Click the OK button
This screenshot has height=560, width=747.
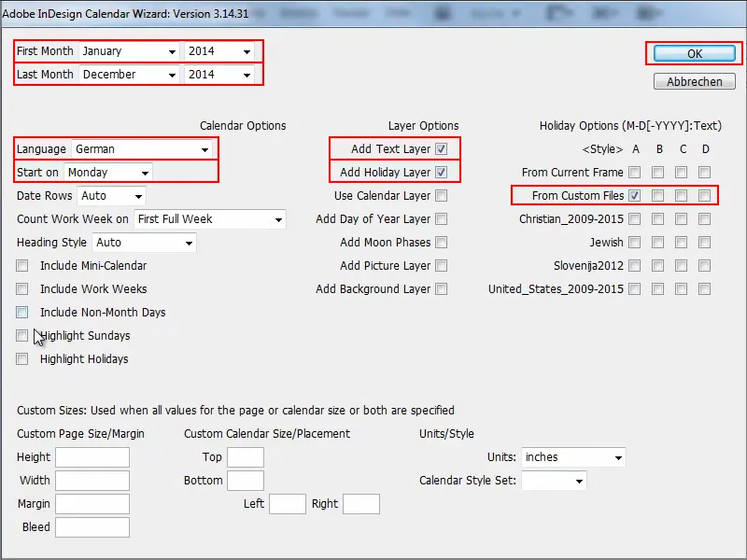pos(692,53)
